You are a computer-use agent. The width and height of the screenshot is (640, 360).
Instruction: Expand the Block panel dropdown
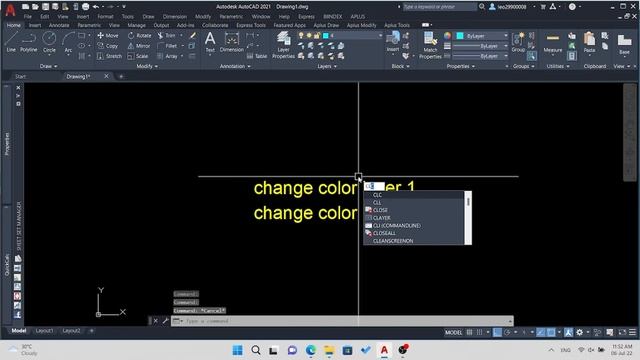tap(400, 66)
